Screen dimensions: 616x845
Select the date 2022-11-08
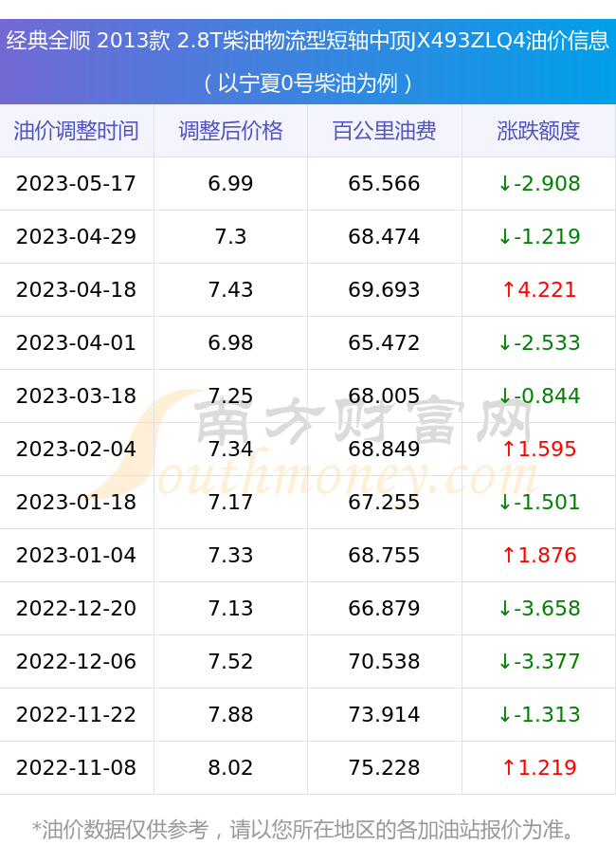pyautogui.click(x=77, y=767)
